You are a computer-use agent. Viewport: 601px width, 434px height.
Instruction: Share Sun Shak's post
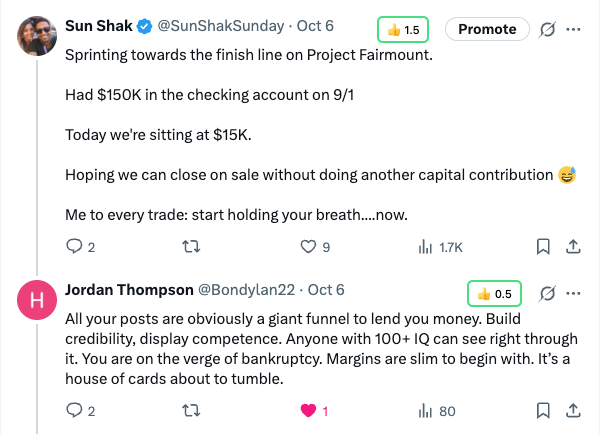(x=573, y=246)
